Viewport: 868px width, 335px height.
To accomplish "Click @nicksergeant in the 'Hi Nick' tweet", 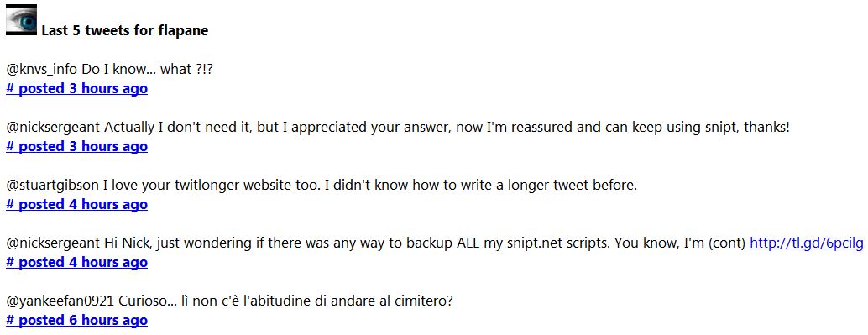I will pos(53,243).
